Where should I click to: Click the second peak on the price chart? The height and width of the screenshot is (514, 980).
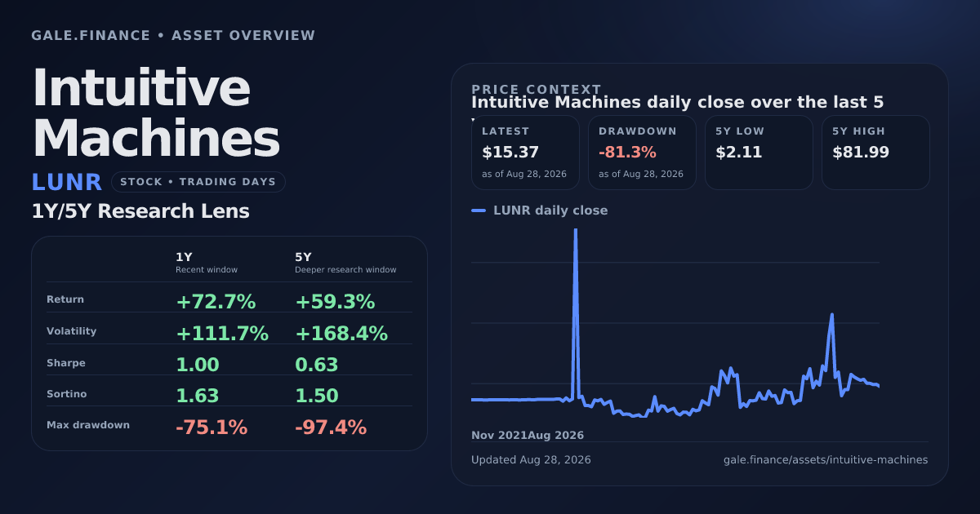(831, 315)
